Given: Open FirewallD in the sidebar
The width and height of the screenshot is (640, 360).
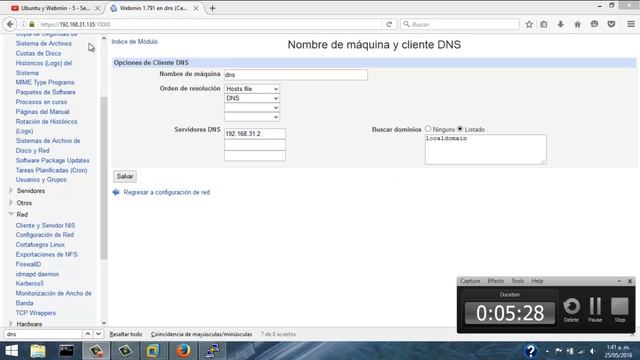Looking at the screenshot, I should coord(28,264).
